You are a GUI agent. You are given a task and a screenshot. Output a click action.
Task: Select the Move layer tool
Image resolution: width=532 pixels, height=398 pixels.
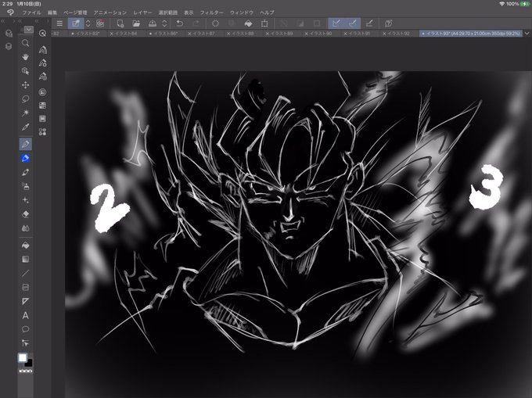tap(26, 84)
